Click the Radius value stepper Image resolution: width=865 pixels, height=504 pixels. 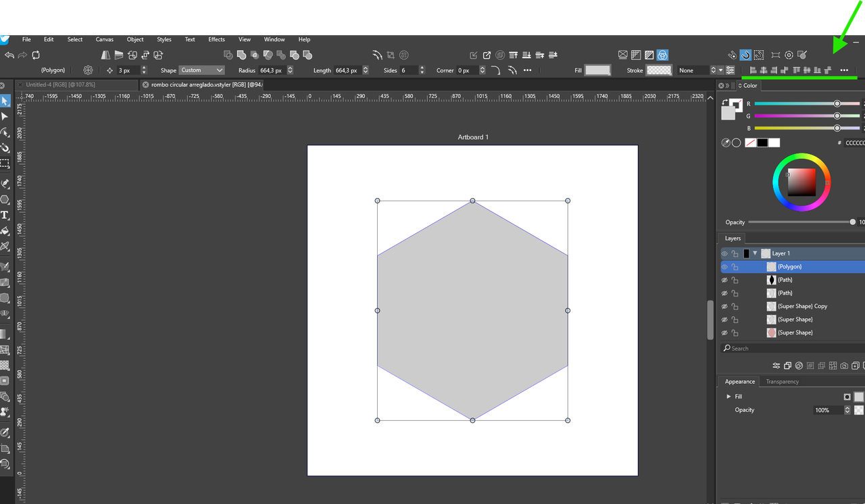click(291, 70)
